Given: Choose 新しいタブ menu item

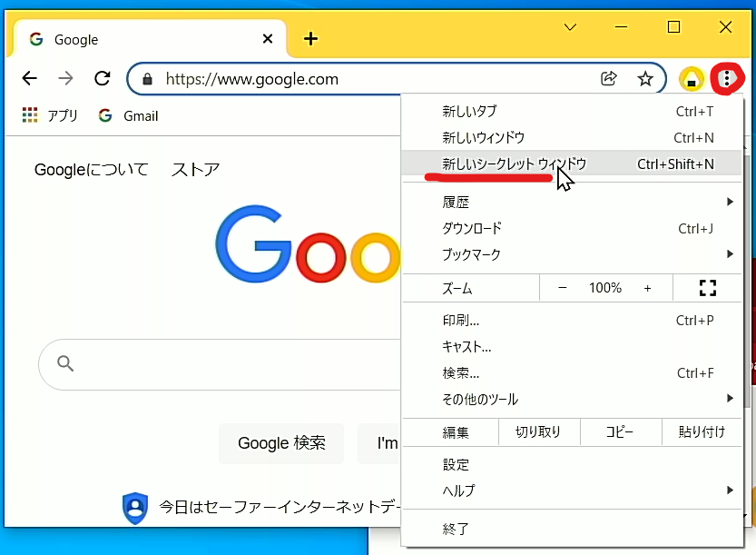Looking at the screenshot, I should [x=572, y=112].
